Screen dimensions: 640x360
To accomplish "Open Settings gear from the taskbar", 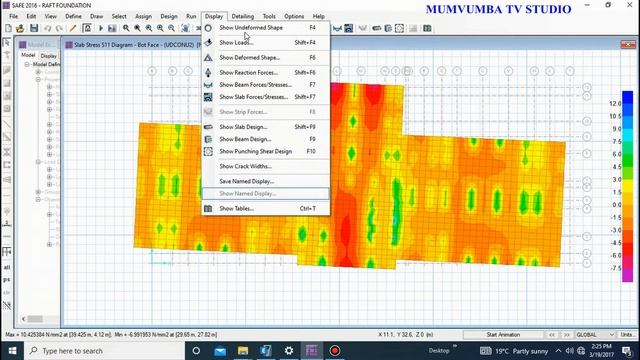I will 289,351.
